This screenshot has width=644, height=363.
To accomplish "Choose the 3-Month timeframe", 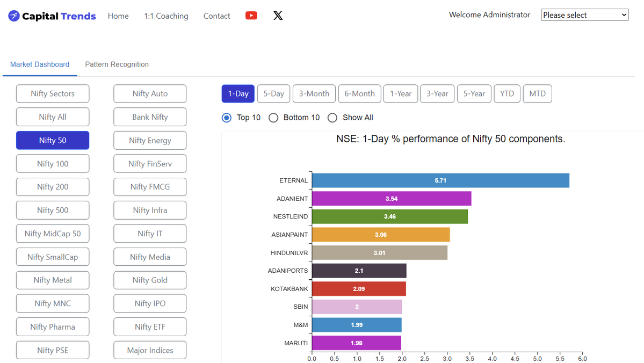I will click(314, 93).
